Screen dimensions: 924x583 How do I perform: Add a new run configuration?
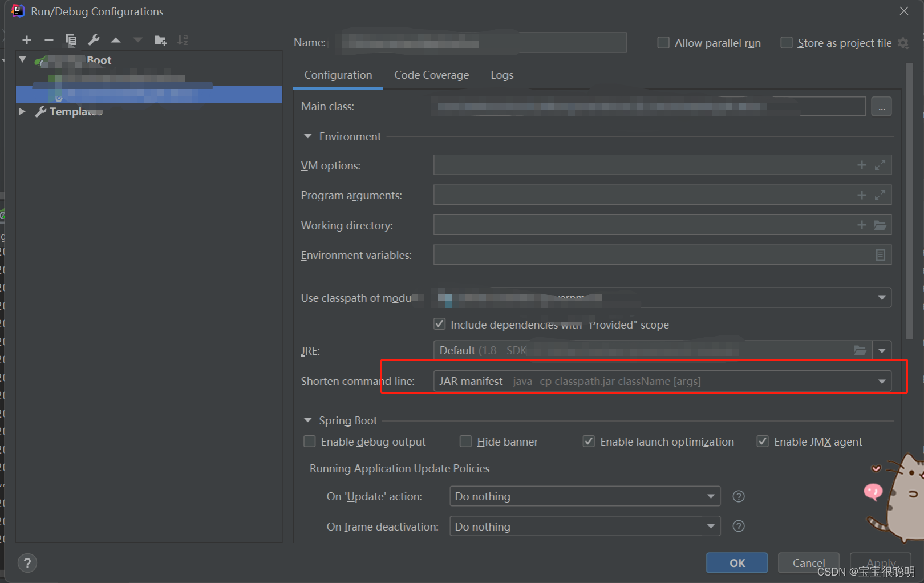pos(27,40)
